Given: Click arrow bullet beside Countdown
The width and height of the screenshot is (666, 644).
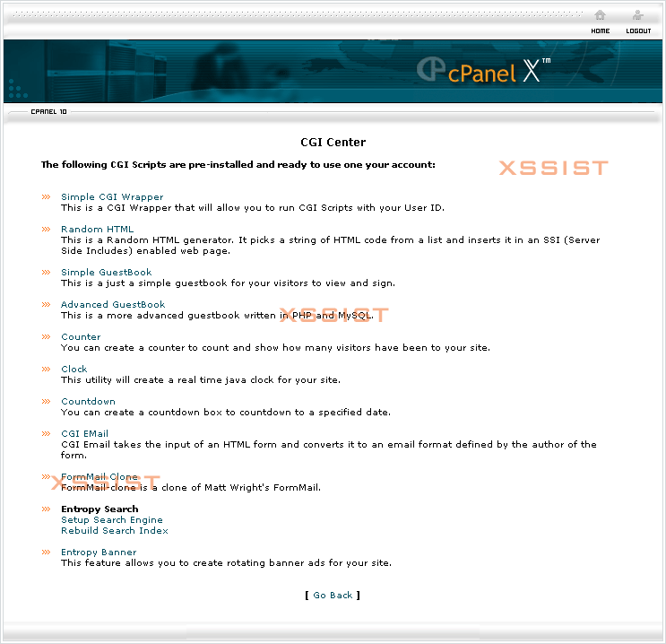Looking at the screenshot, I should [46, 401].
